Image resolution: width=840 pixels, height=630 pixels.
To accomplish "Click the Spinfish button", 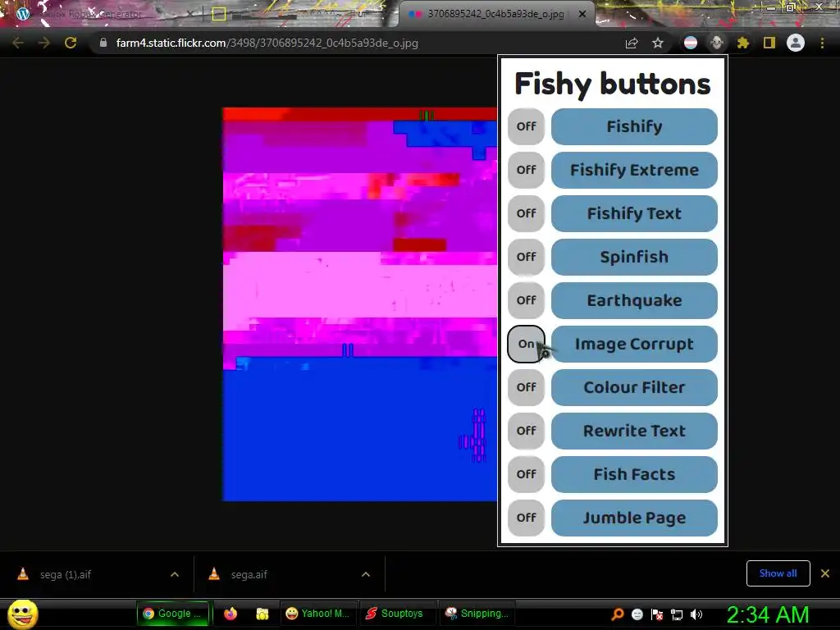I will [x=634, y=257].
